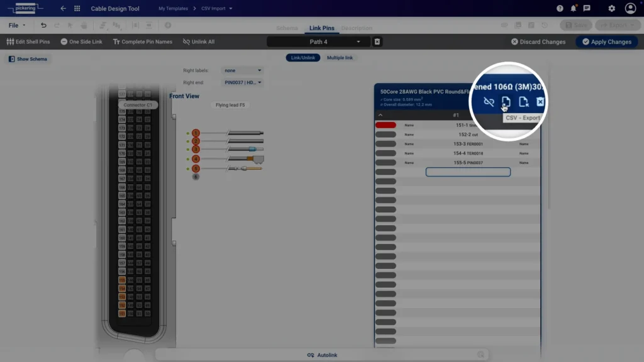Screen dimensions: 644x362
Task: Switch to the Description tab
Action: [x=357, y=28]
